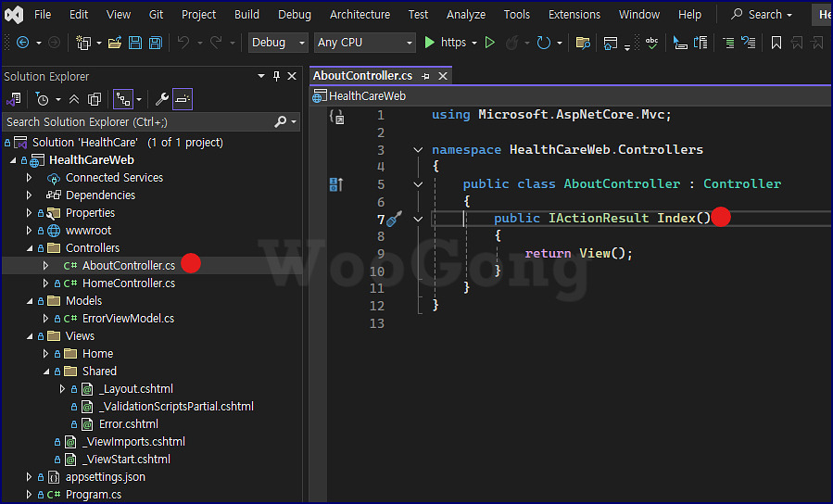Click the browser window home icon in toolbar

pyautogui.click(x=611, y=43)
